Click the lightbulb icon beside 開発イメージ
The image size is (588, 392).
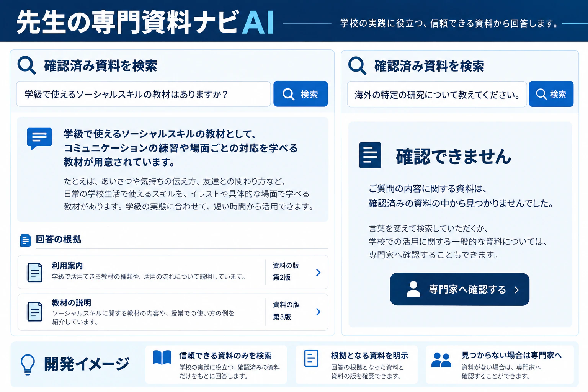28,364
